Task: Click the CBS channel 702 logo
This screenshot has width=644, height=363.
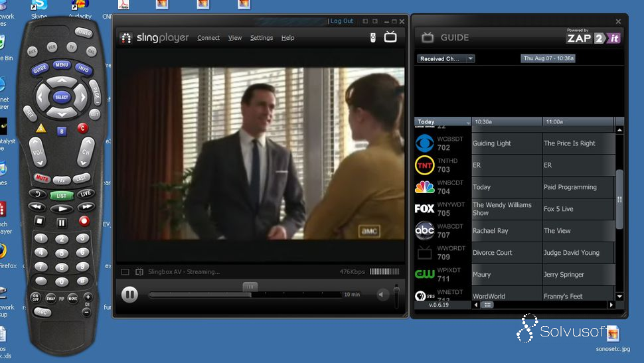Action: click(425, 144)
